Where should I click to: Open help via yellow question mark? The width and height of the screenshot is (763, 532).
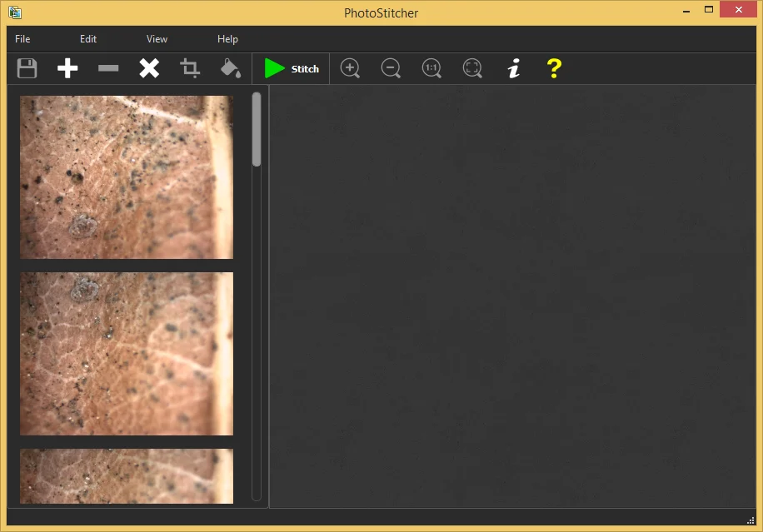(x=554, y=68)
